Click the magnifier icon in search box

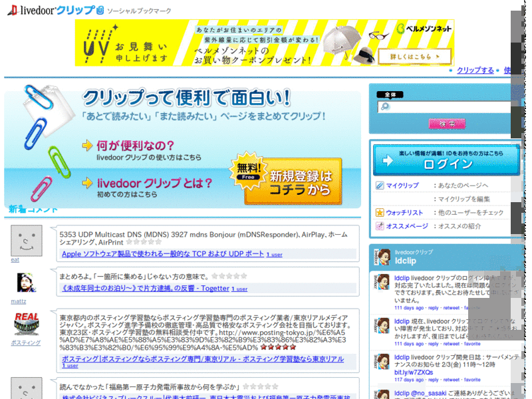coord(385,106)
